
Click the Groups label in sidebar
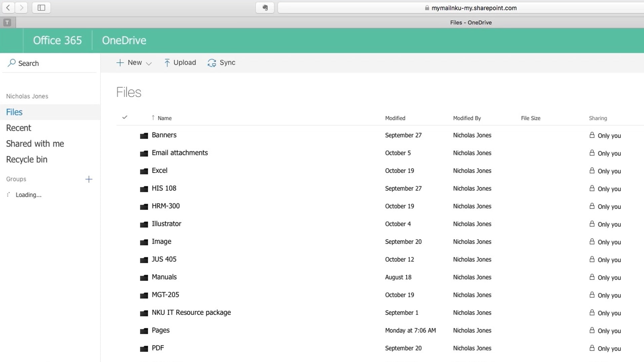(16, 179)
